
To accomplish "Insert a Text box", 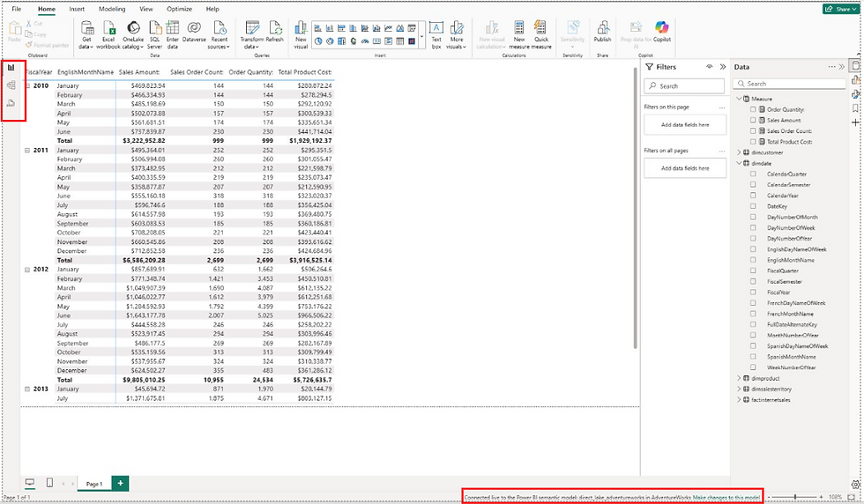I will 436,35.
